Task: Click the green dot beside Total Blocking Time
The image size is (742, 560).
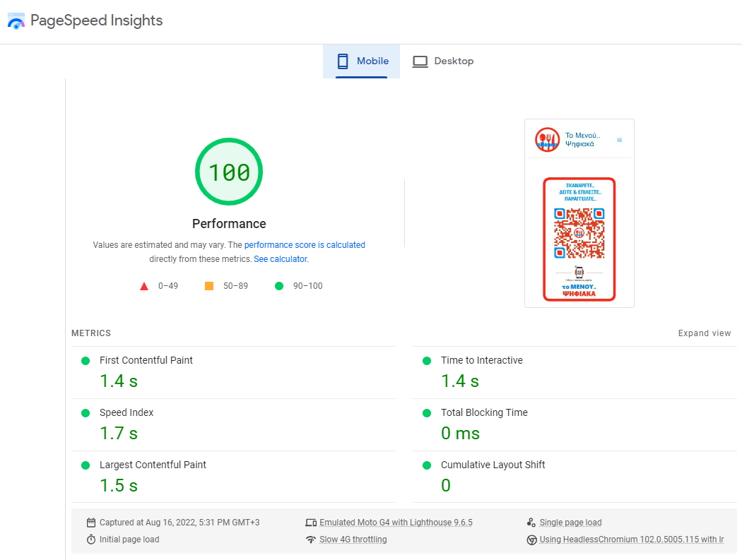Action: pos(427,413)
